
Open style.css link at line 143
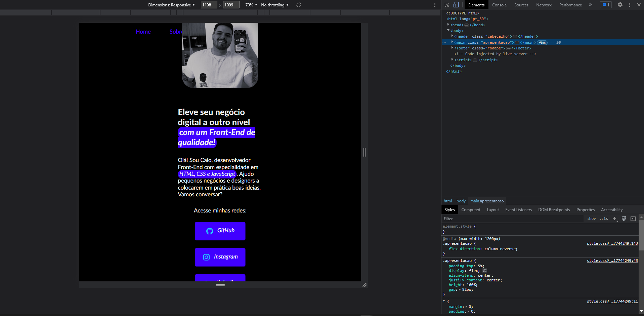pyautogui.click(x=612, y=243)
